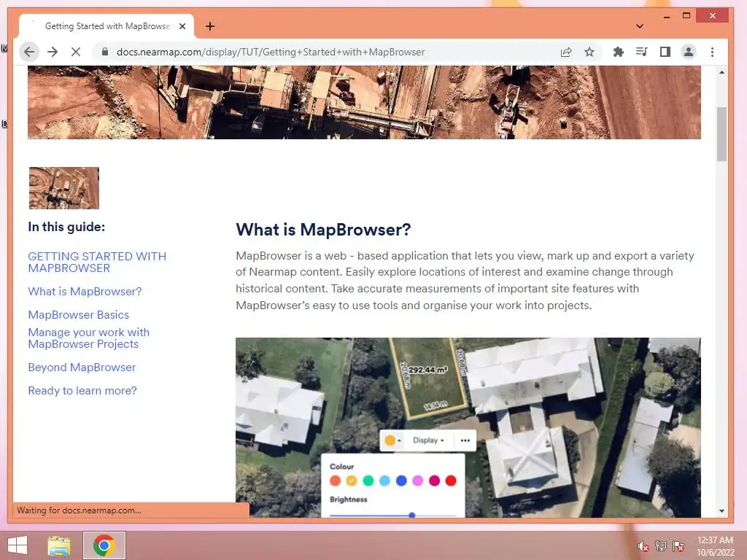Screen dimensions: 747x560
Task: Click the 292.44 m² area label
Action: click(x=427, y=370)
